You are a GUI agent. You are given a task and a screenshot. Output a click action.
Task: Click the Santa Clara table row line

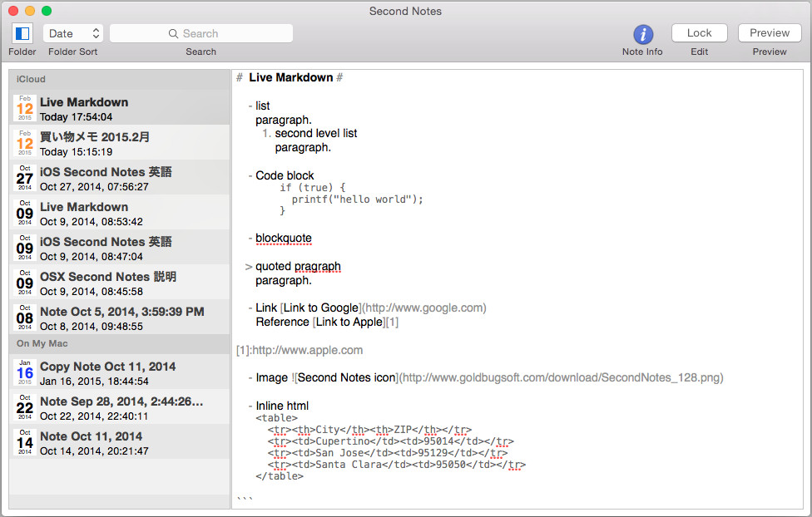(x=396, y=465)
